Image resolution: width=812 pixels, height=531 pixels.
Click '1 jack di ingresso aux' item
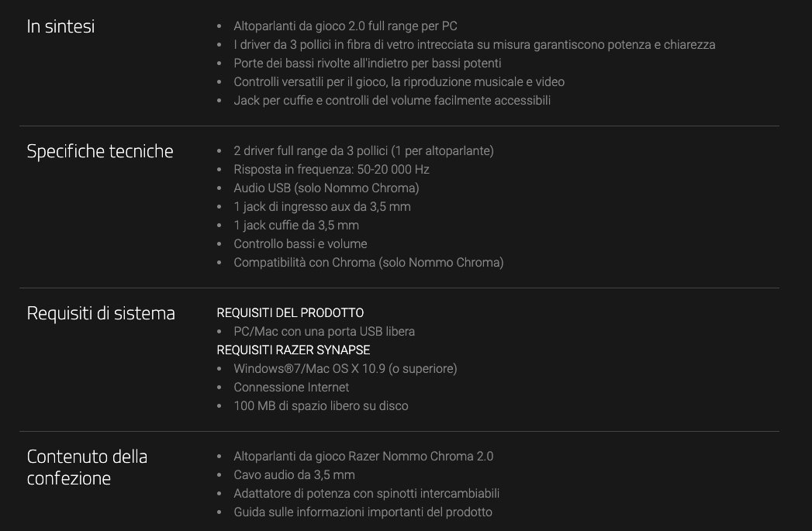(x=322, y=206)
